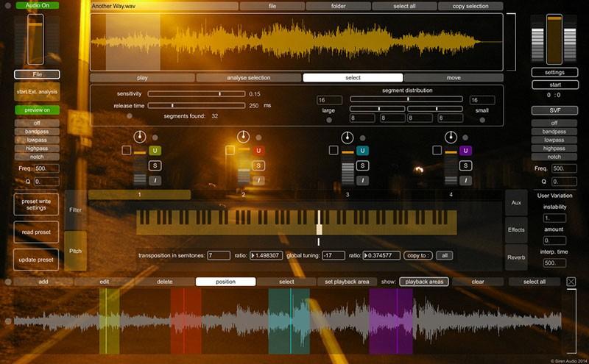Click the transposition in semitones field
This screenshot has height=364, width=589.
[x=219, y=255]
